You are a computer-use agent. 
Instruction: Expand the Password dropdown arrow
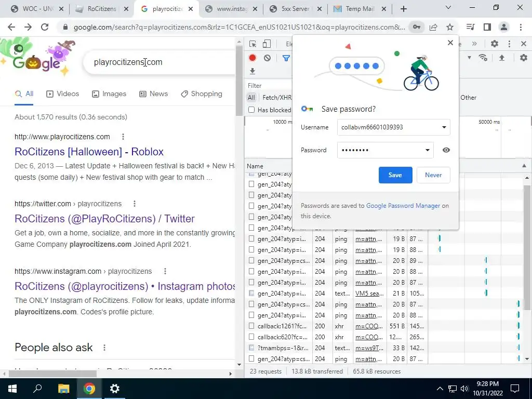(x=427, y=150)
